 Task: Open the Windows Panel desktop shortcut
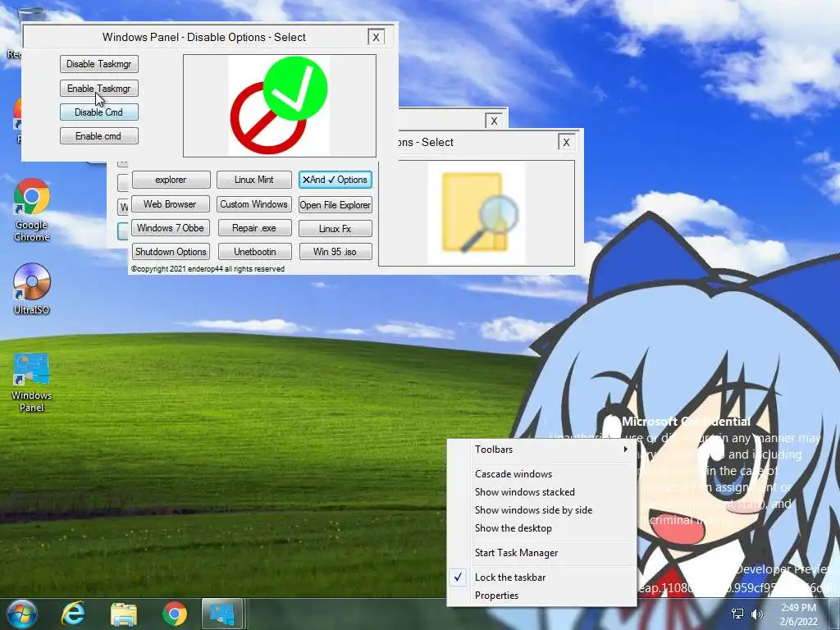point(32,383)
